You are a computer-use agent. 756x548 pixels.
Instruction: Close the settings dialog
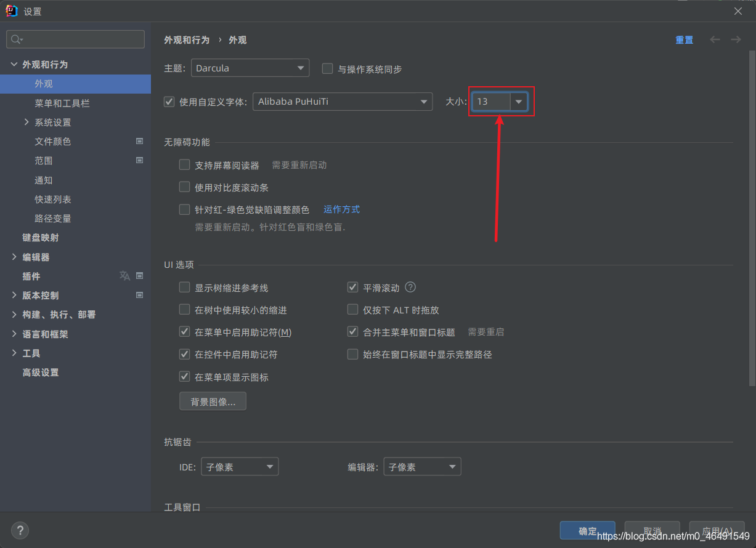(738, 11)
